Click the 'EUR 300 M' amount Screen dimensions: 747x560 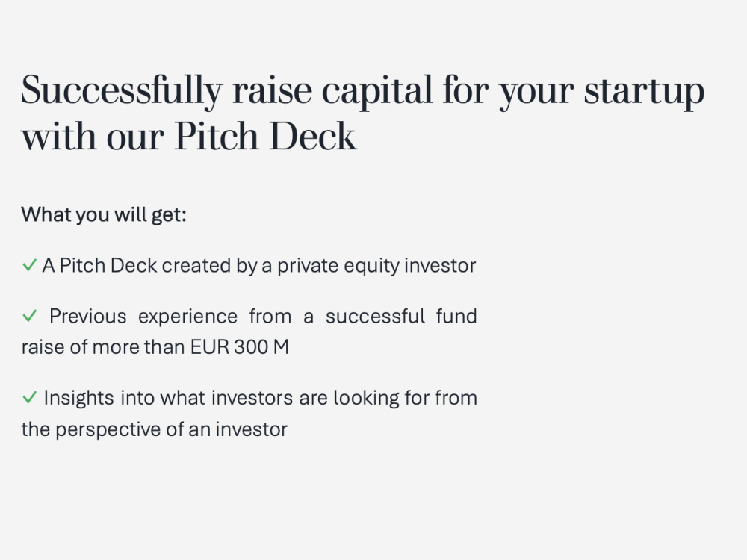click(240, 347)
